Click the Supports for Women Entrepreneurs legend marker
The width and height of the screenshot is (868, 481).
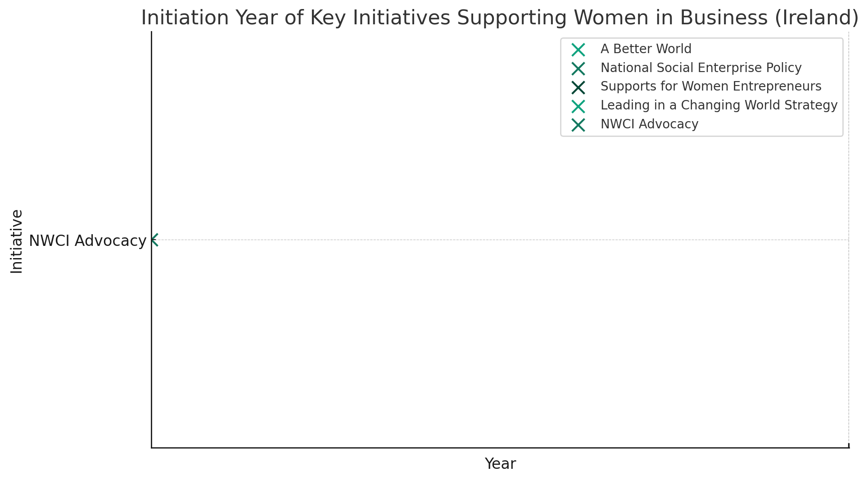click(578, 87)
